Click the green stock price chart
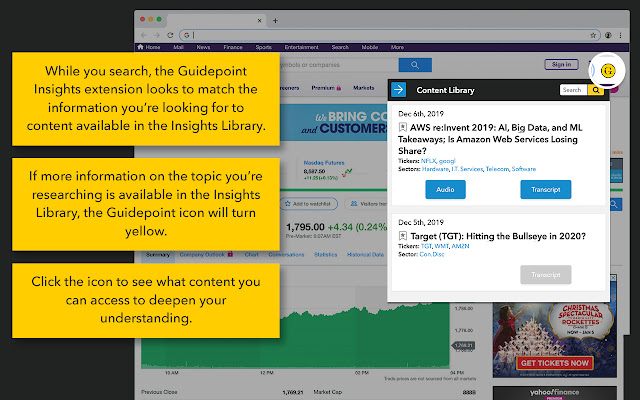The height and width of the screenshot is (400, 640). point(296,335)
